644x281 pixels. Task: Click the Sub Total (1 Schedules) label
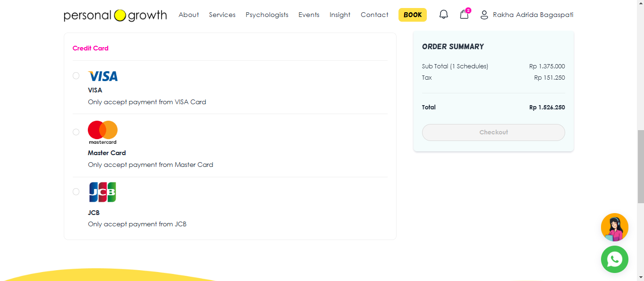tap(455, 66)
